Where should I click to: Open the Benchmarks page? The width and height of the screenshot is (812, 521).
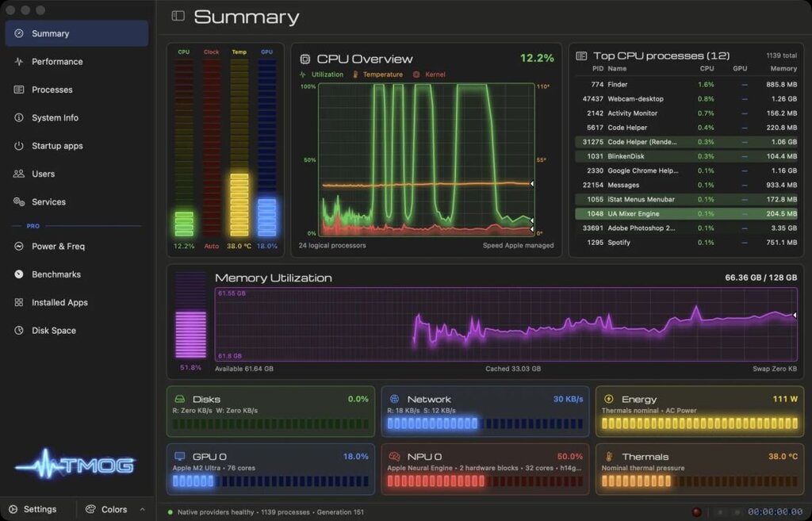point(77,274)
